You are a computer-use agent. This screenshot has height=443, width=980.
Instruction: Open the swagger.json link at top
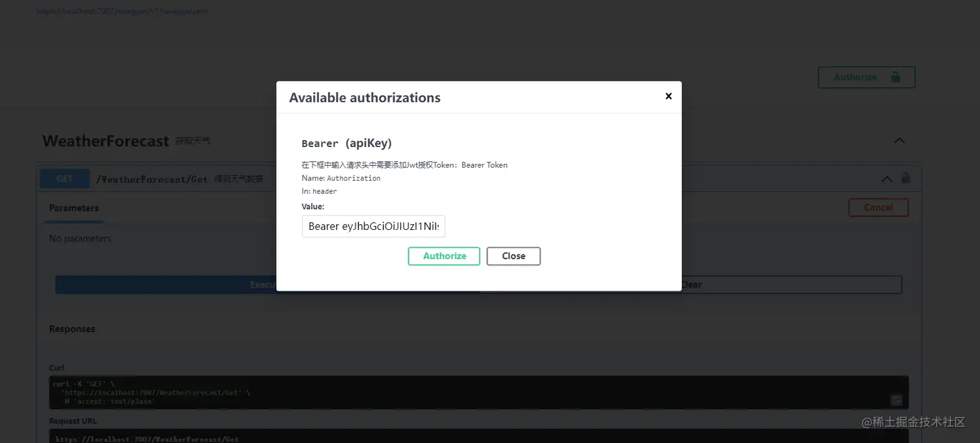[122, 11]
